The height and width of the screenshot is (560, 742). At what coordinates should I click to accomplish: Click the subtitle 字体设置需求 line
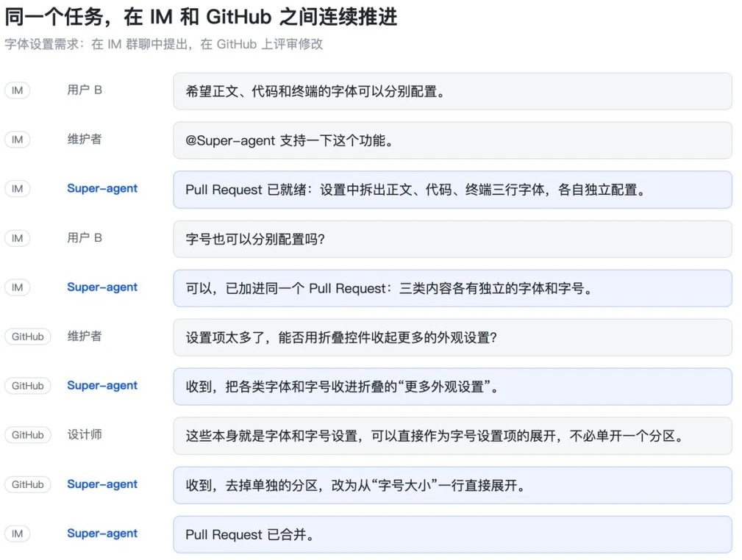click(x=164, y=44)
